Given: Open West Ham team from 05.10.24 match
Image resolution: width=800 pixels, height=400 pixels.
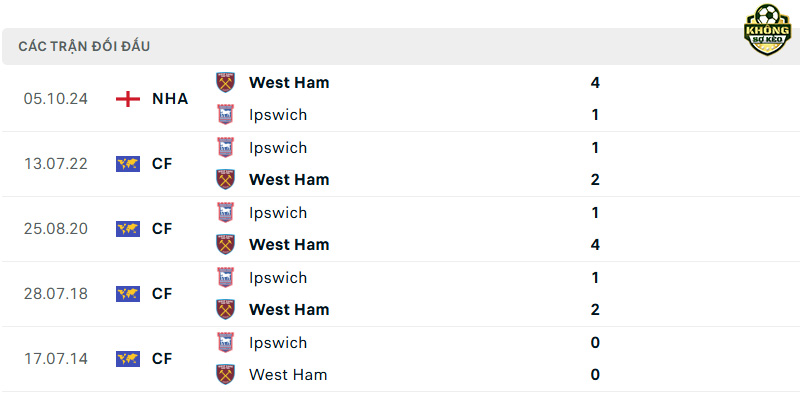Looking at the screenshot, I should coord(289,83).
